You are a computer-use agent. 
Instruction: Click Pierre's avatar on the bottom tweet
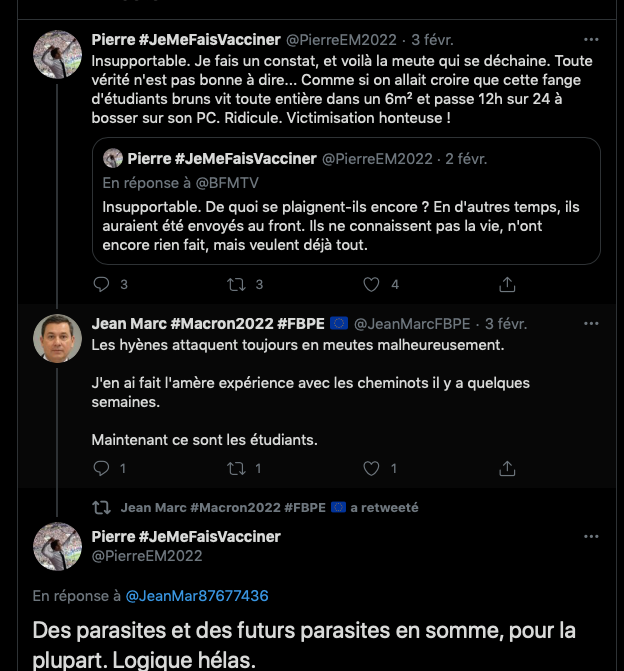point(57,547)
